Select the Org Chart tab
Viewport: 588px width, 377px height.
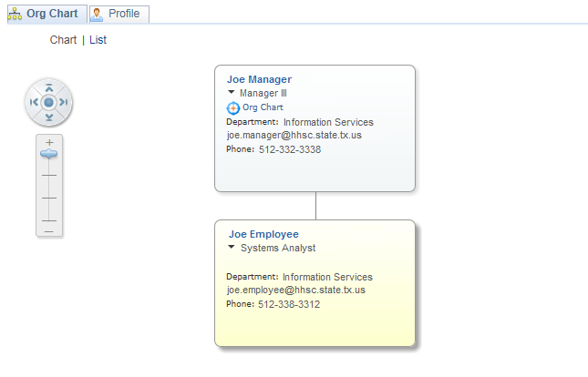click(44, 14)
